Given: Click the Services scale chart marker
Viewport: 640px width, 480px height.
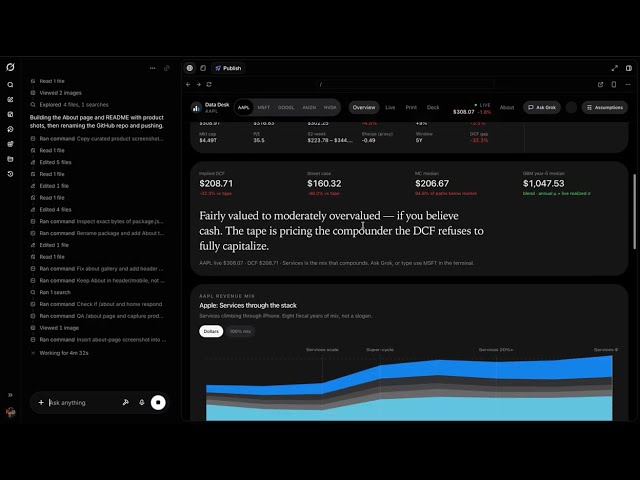Looking at the screenshot, I should (322, 350).
